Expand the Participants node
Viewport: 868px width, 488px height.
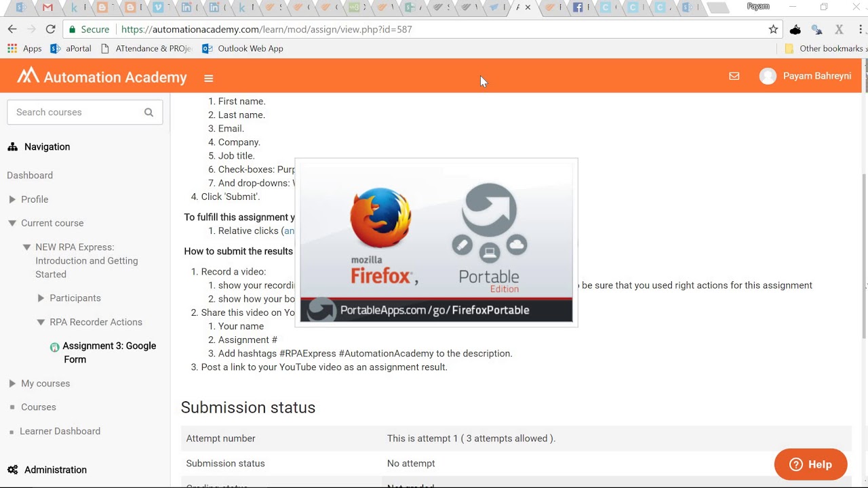point(41,298)
